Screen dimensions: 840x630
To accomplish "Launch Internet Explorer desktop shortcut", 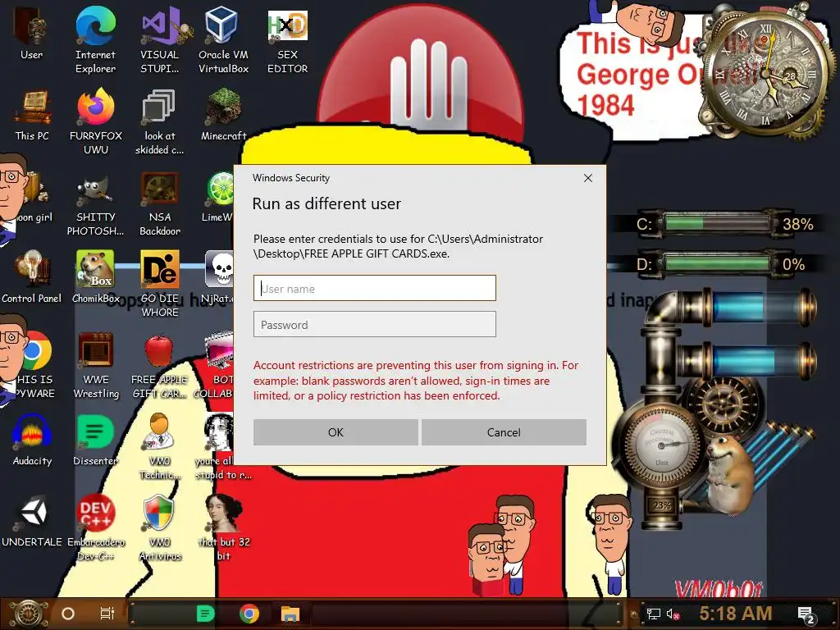I will coord(95,40).
